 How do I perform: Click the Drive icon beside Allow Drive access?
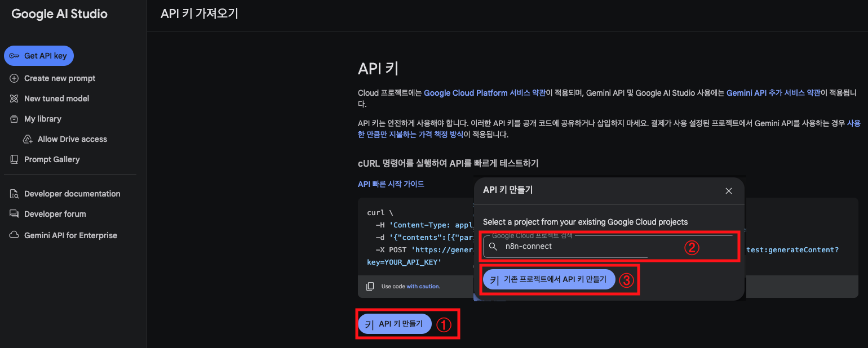[28, 139]
